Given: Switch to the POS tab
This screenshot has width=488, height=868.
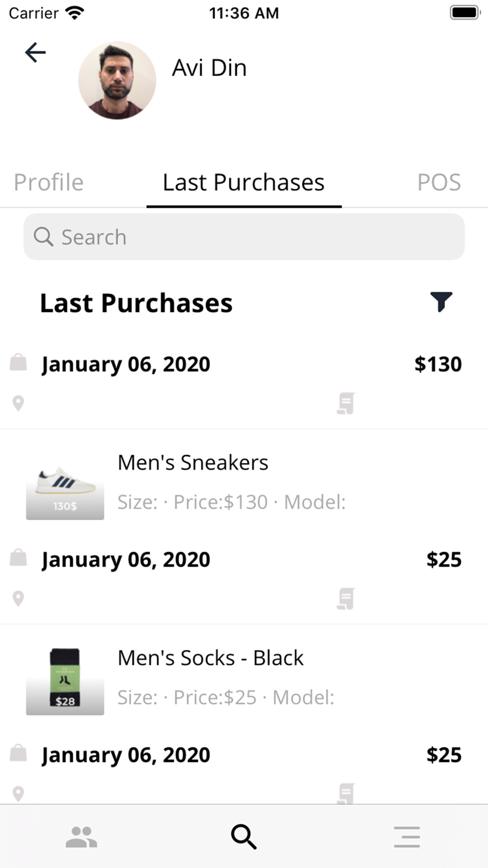Looking at the screenshot, I should (x=439, y=183).
